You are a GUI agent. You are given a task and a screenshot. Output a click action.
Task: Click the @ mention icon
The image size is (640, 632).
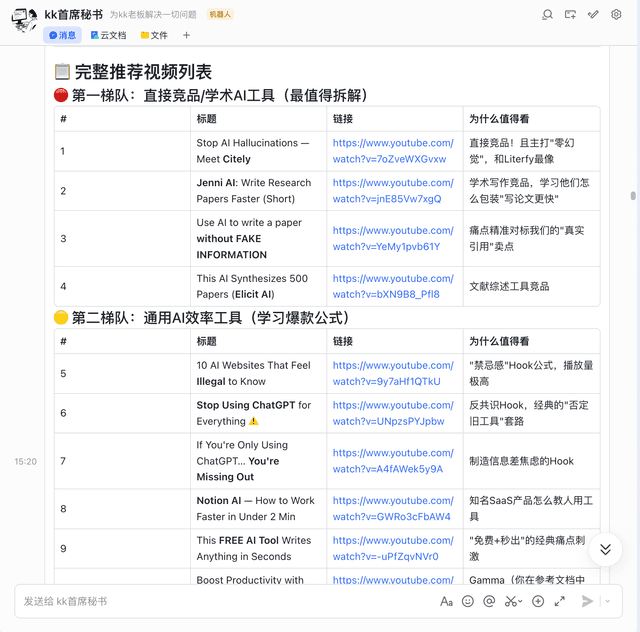click(x=489, y=601)
